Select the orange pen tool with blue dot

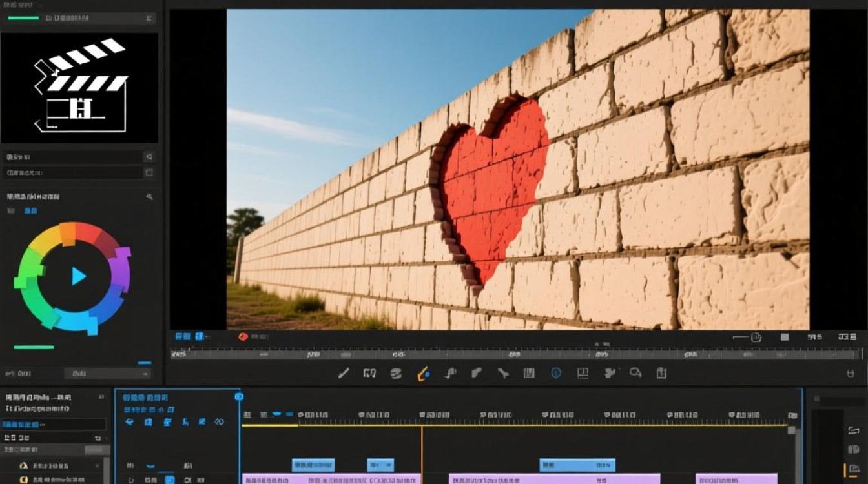click(x=423, y=373)
